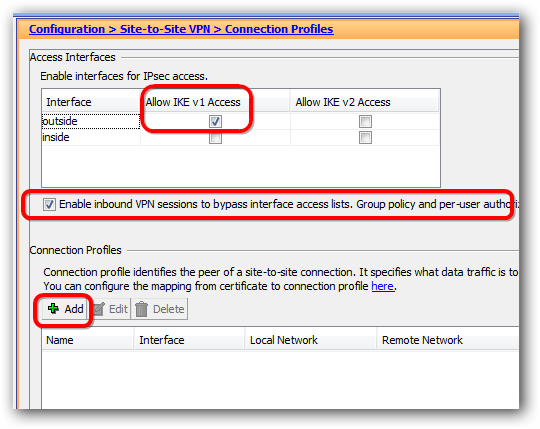Click the Delete trash can icon
This screenshot has height=429, width=540.
click(x=141, y=309)
